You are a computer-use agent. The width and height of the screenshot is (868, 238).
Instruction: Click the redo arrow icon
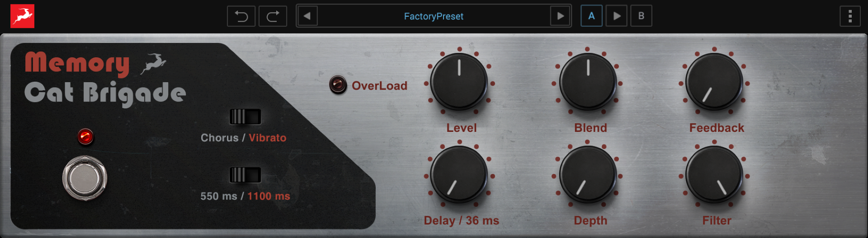coord(273,16)
